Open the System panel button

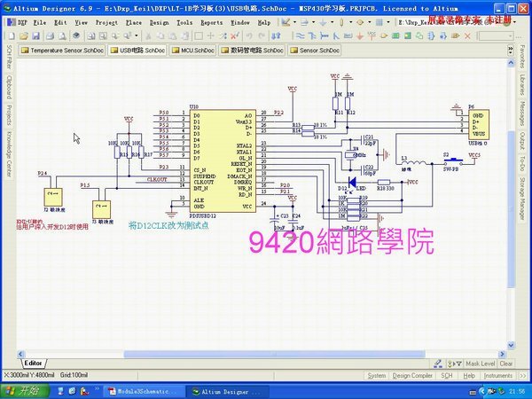point(377,375)
